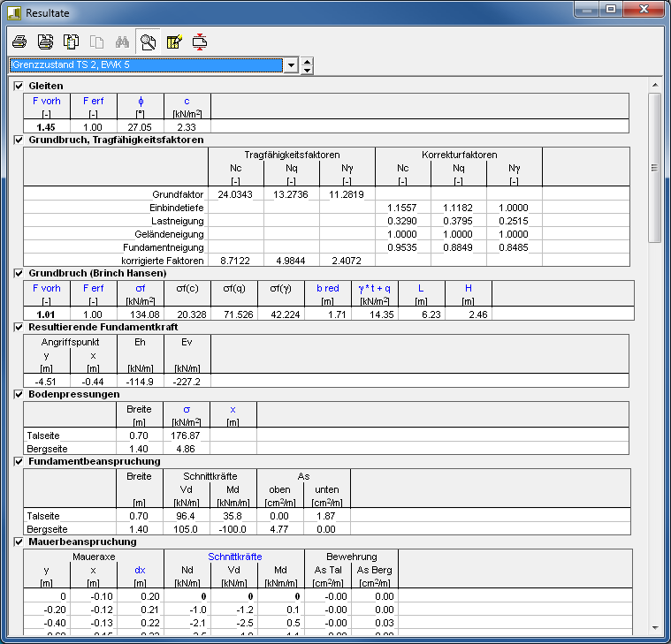Open the Grenzzustand TS 2 dropdown list
The height and width of the screenshot is (644, 671).
tap(291, 65)
